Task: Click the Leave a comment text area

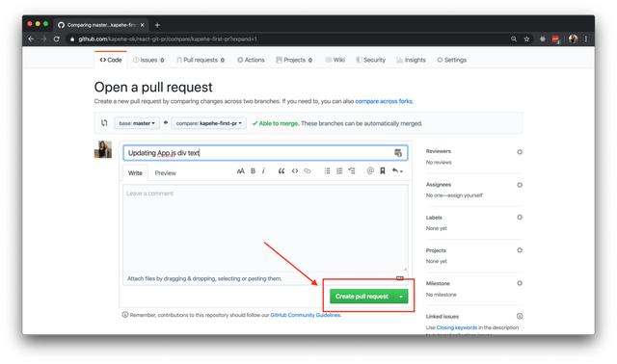Action: pos(265,227)
